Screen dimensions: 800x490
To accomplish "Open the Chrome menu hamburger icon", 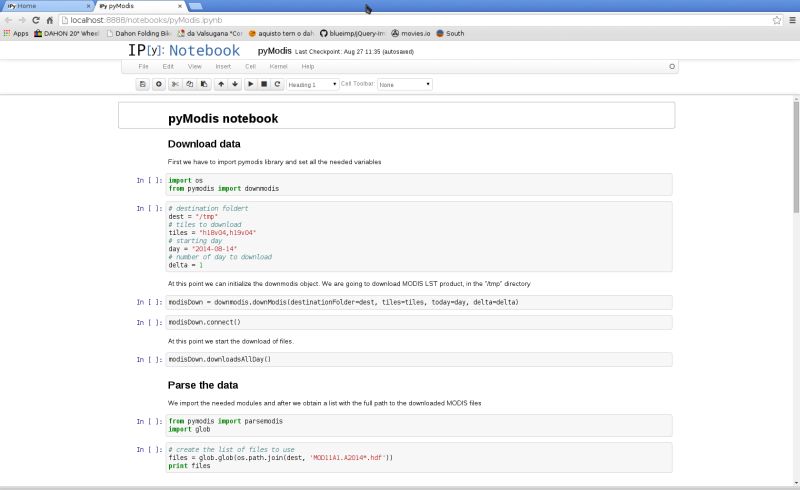I will coord(792,20).
